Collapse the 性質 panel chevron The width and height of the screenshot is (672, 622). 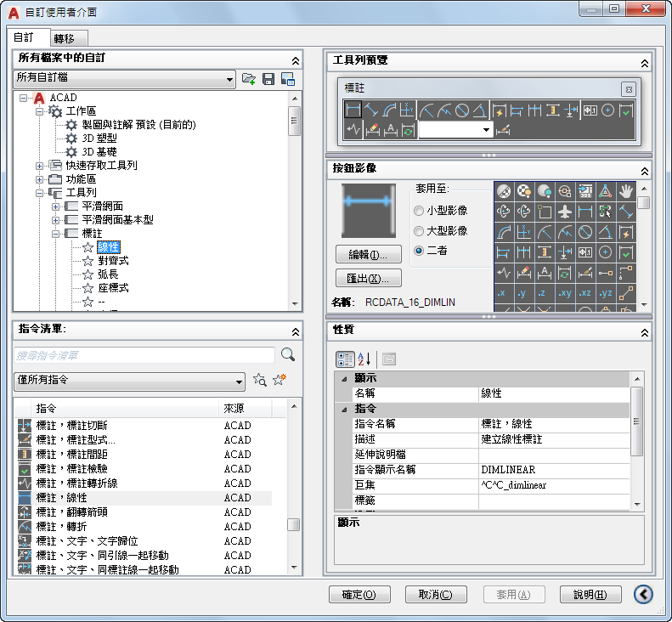(x=644, y=332)
